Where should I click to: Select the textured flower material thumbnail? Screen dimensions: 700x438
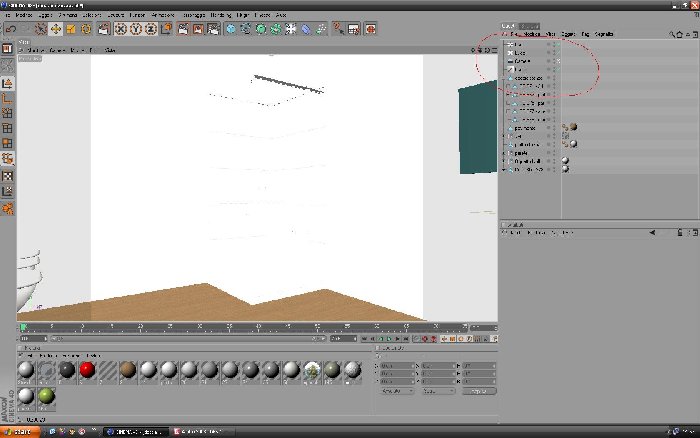tap(312, 370)
